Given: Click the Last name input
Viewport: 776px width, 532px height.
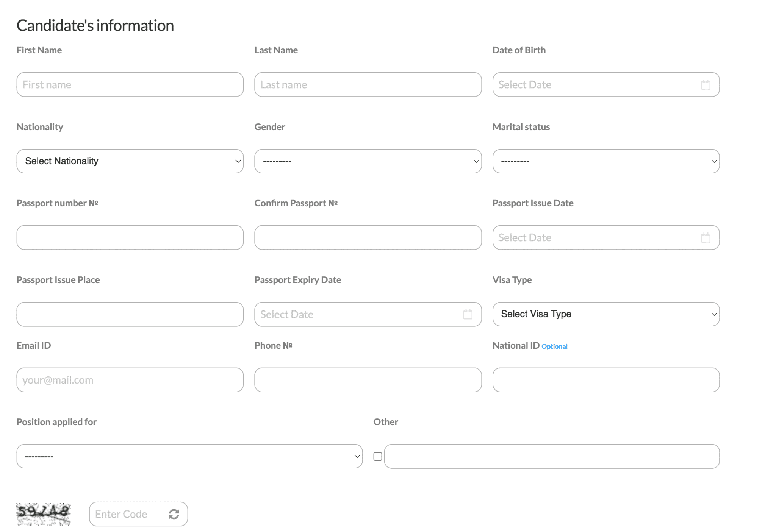Looking at the screenshot, I should (x=368, y=85).
